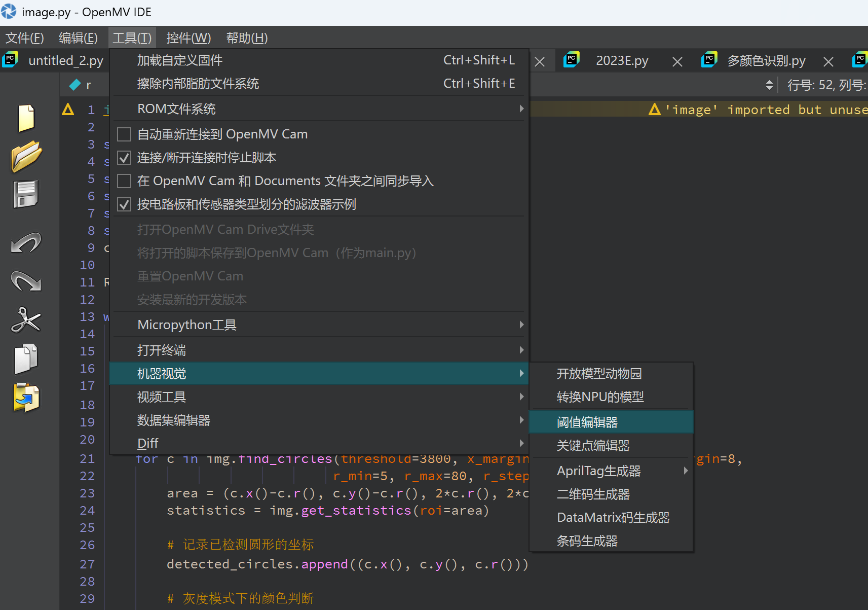The image size is (868, 610).
Task: Save the script using the floppy disk icon
Action: (26, 194)
